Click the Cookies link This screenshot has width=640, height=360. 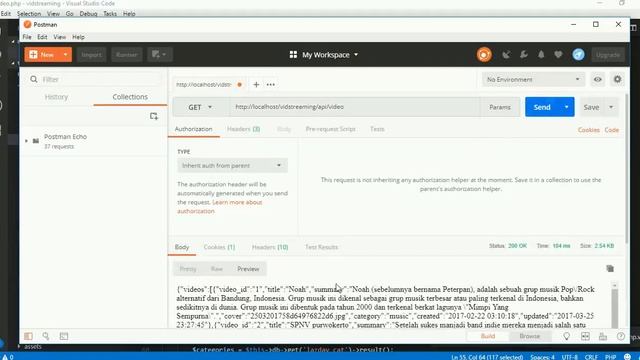[x=589, y=130]
